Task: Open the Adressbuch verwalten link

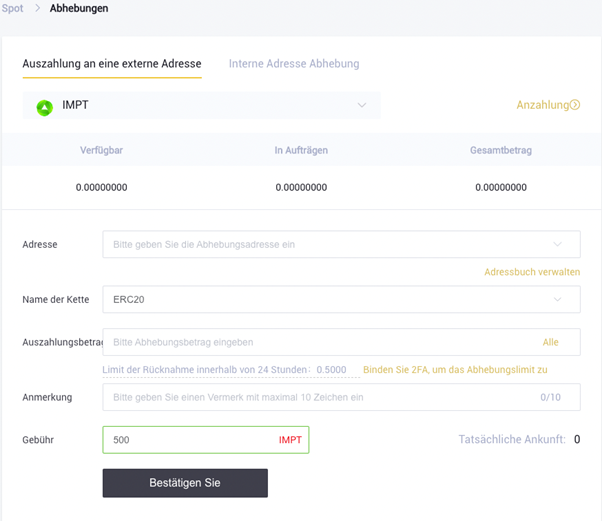Action: (x=531, y=271)
